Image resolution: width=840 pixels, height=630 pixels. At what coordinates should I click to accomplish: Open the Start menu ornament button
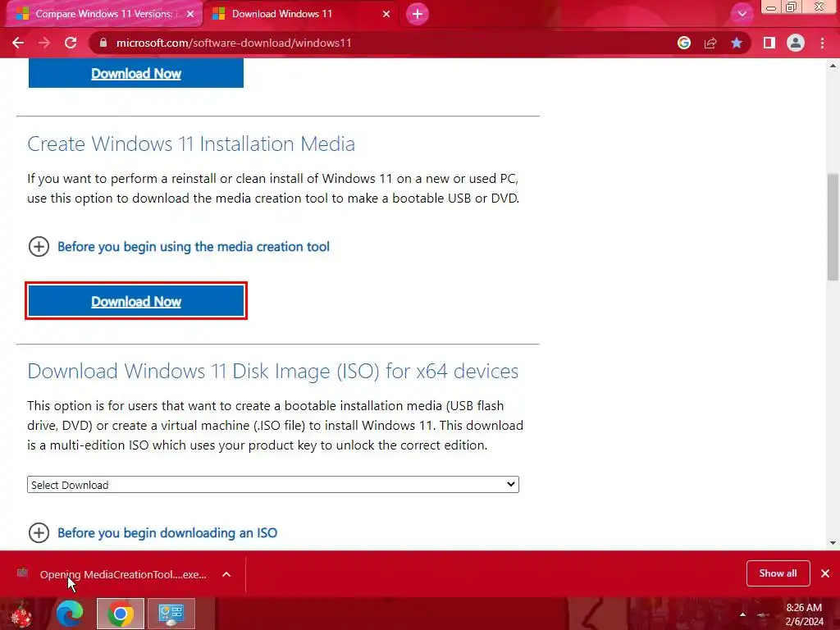[x=21, y=614]
